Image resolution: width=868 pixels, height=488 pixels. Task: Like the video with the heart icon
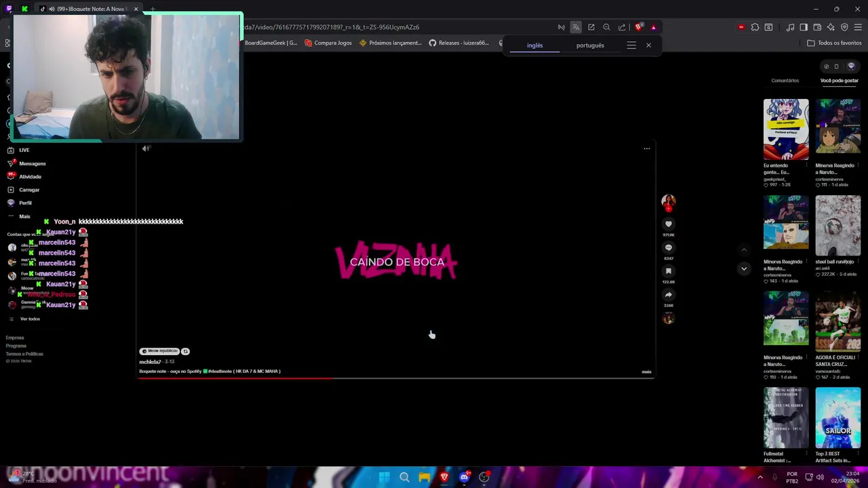668,224
